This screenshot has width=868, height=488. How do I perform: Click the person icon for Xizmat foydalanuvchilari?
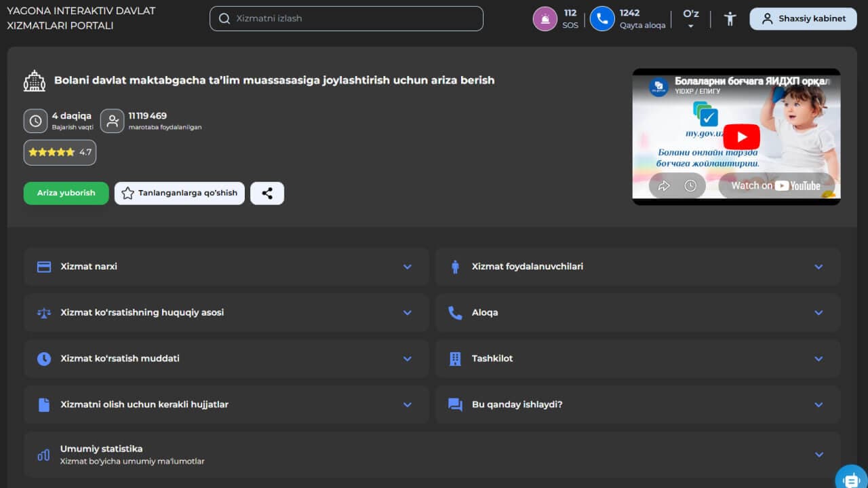[x=455, y=267]
